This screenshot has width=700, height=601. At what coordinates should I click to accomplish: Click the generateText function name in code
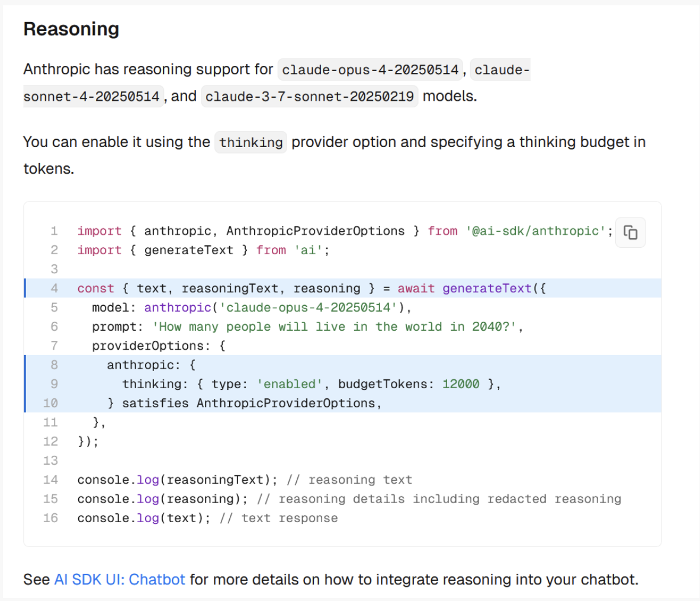tap(487, 288)
